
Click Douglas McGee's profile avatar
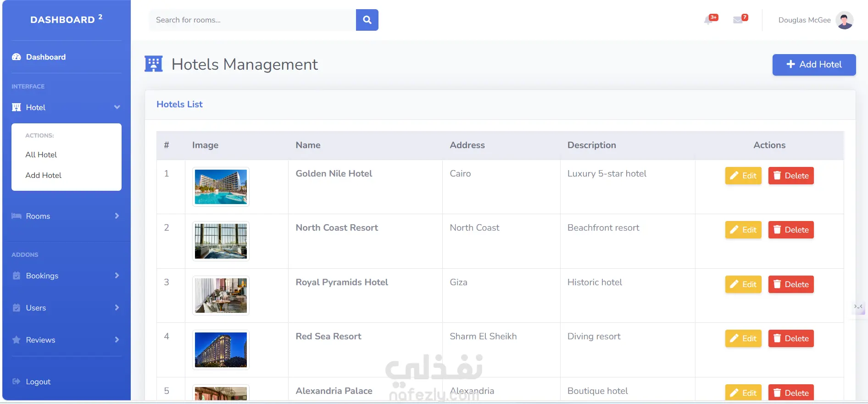coord(844,20)
